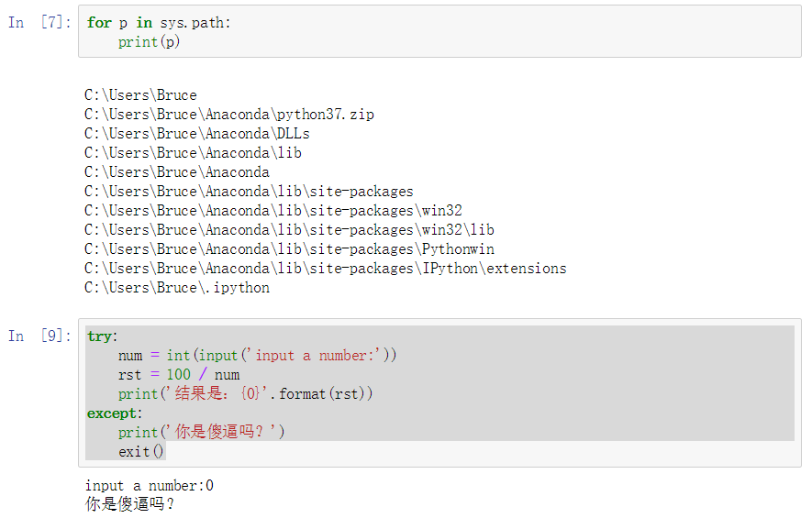Click the output line ending in Anaconda\lib
The height and width of the screenshot is (518, 812).
pyautogui.click(x=193, y=153)
